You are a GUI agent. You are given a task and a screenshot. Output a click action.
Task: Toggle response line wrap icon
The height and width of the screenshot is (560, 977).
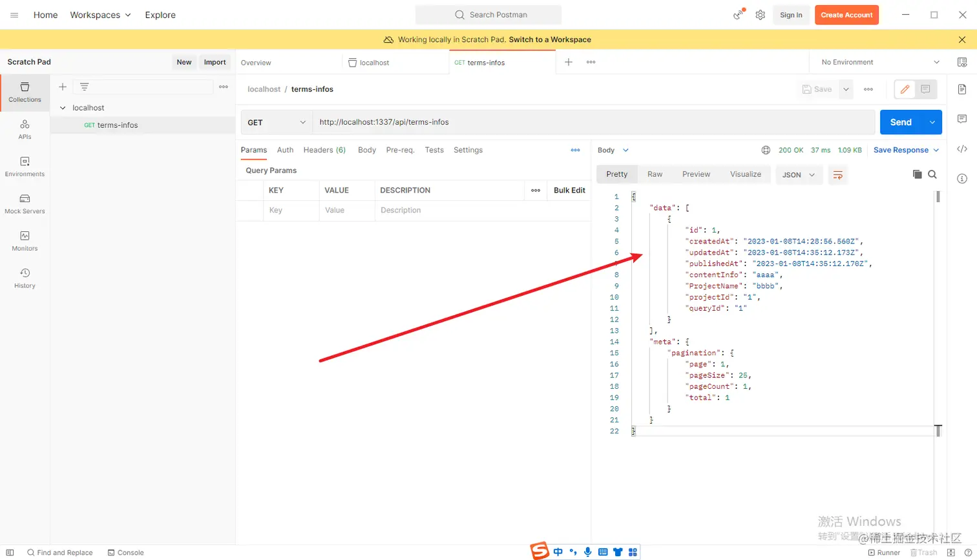coord(837,174)
